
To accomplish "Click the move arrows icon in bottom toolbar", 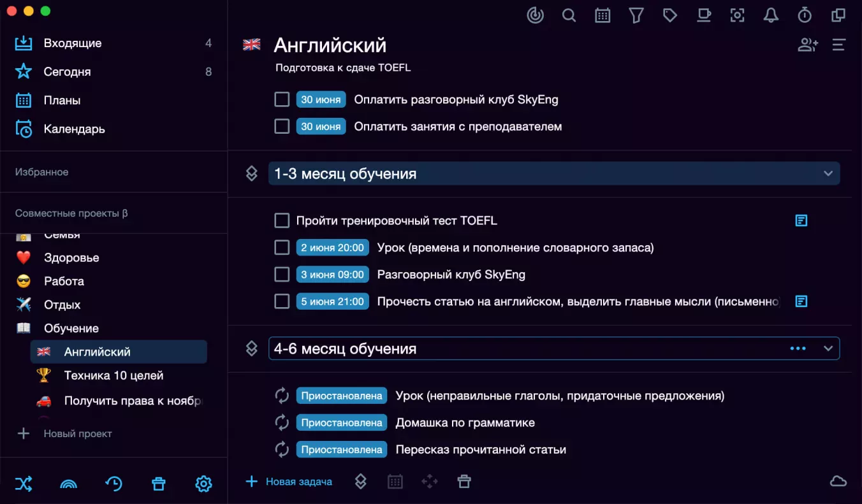I will point(430,482).
